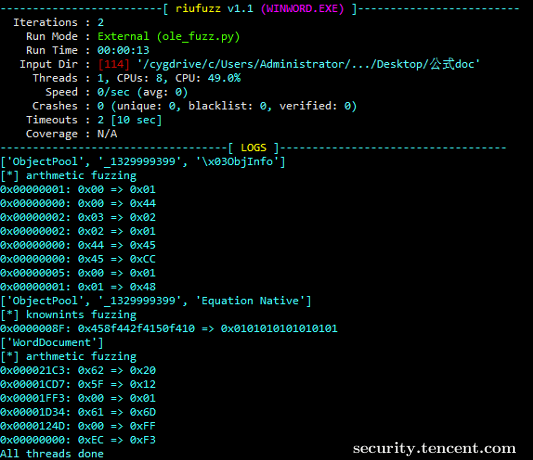Screen dimensions: 533x460
Task: Click the security.tencent.com watermark
Action: pos(434,448)
